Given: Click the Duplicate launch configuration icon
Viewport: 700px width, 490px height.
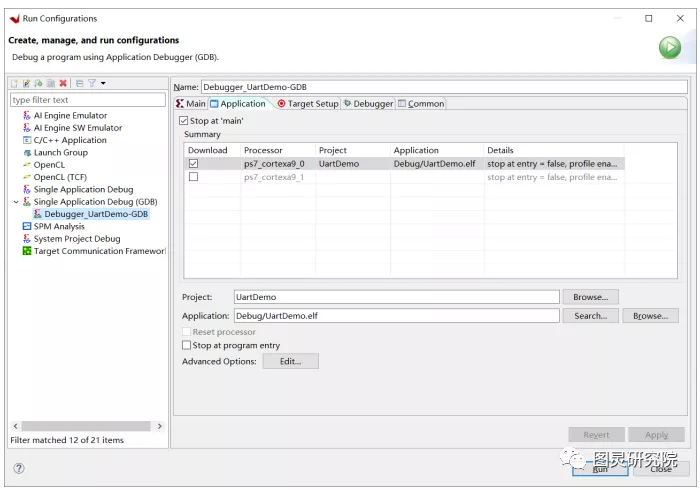Looking at the screenshot, I should [51, 83].
